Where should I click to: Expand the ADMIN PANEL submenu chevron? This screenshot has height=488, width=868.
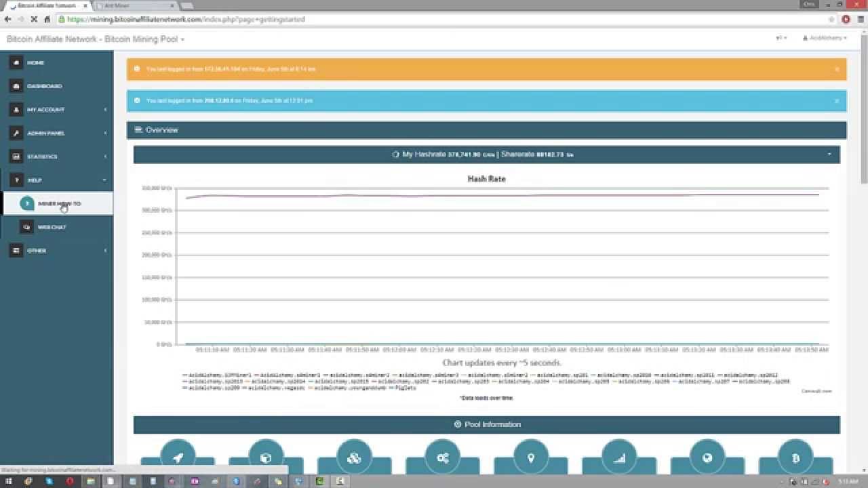(105, 134)
